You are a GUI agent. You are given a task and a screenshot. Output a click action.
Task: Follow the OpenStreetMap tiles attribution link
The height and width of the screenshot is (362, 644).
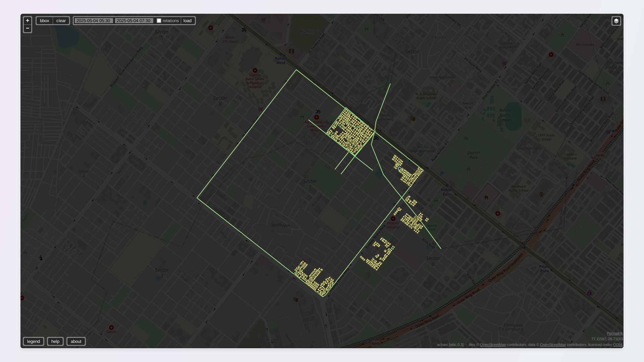tap(493, 345)
